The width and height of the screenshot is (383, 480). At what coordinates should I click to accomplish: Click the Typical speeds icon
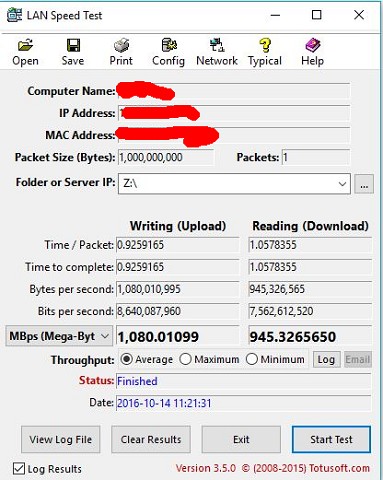pos(265,52)
